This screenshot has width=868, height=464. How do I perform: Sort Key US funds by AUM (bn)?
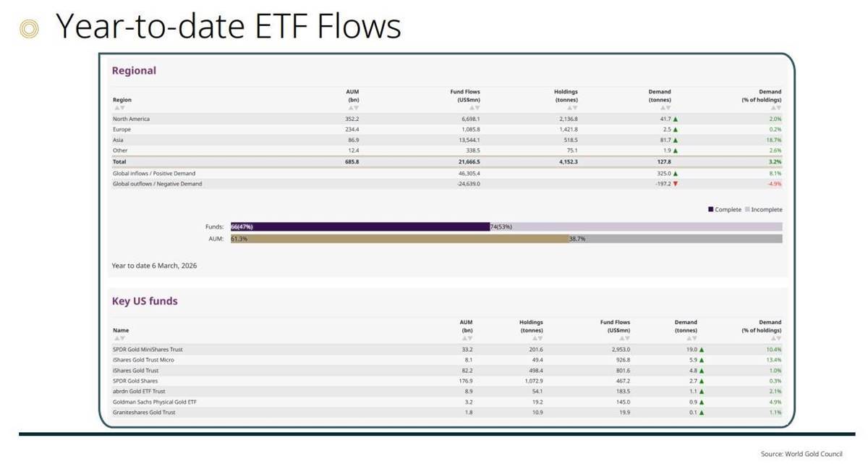(468, 338)
